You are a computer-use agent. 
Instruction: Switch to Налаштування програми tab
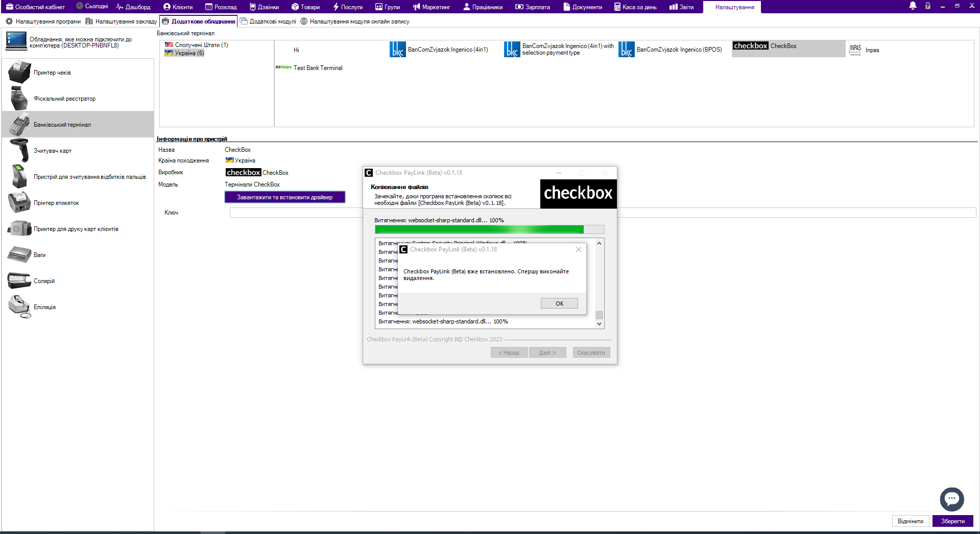coord(43,21)
